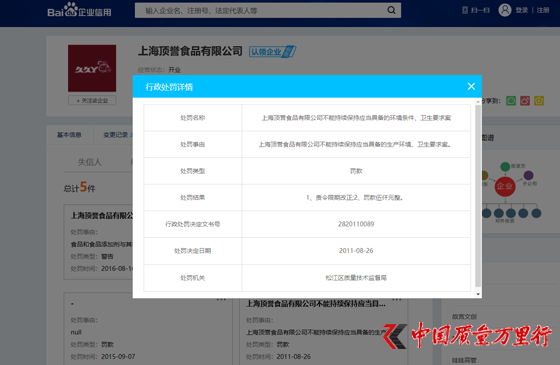Open the 注册 link
Viewport: 560px width, 365px height.
coord(543,10)
